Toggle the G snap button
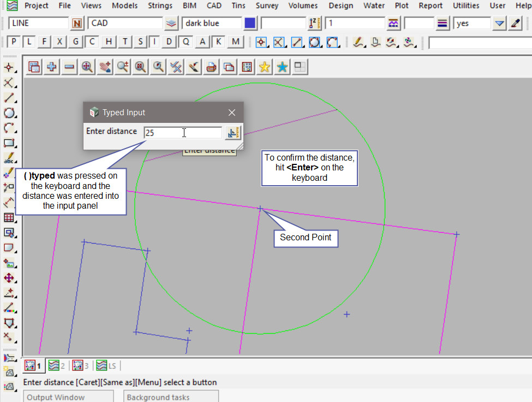 pos(76,42)
